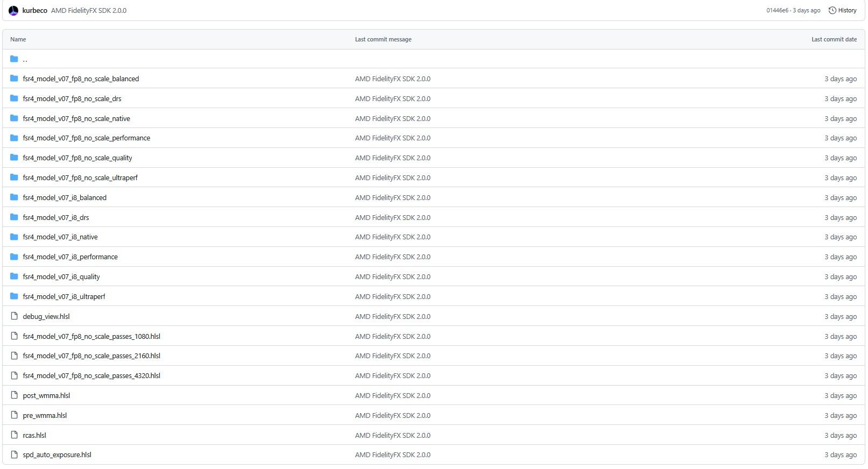Open fsr4_model_v07_fp8_no_scale_passes_2160.hlsl file
This screenshot has width=868, height=469.
91,356
